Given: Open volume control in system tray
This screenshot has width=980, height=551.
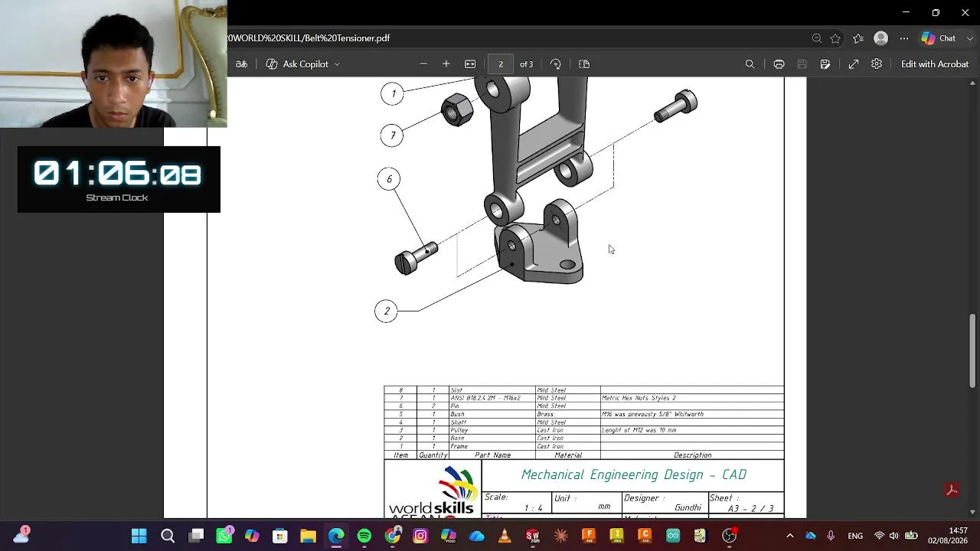Looking at the screenshot, I should click(893, 536).
